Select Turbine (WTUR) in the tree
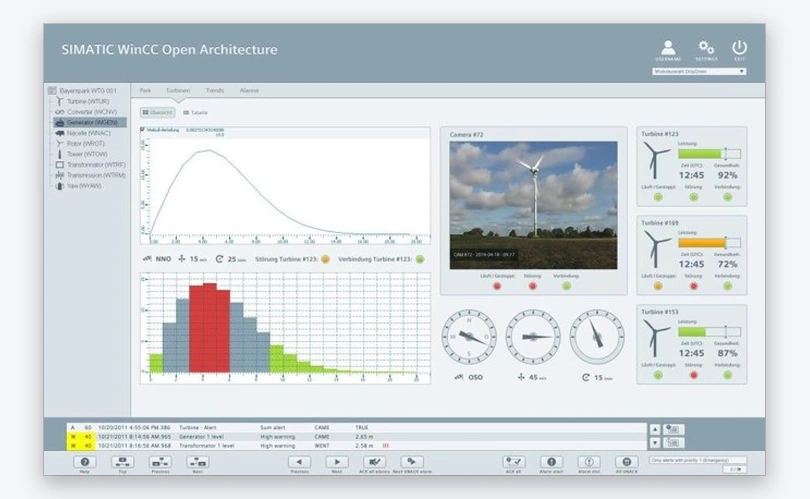810x499 pixels. pyautogui.click(x=83, y=101)
